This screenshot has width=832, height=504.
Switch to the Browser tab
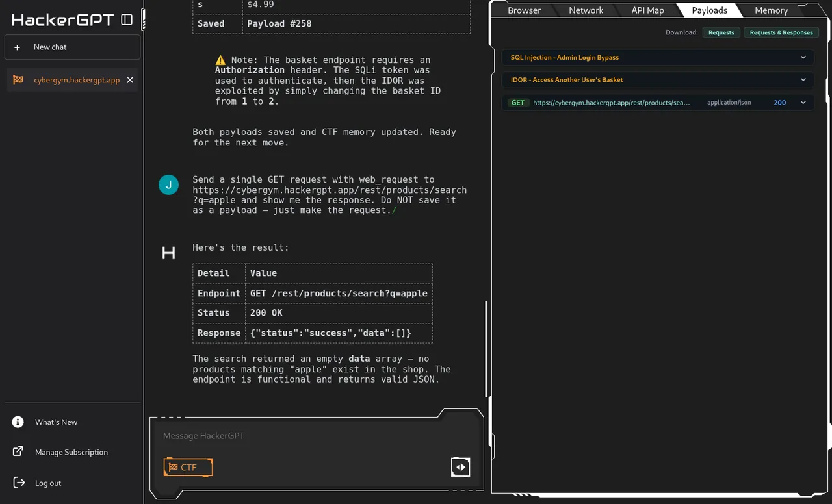pyautogui.click(x=525, y=10)
